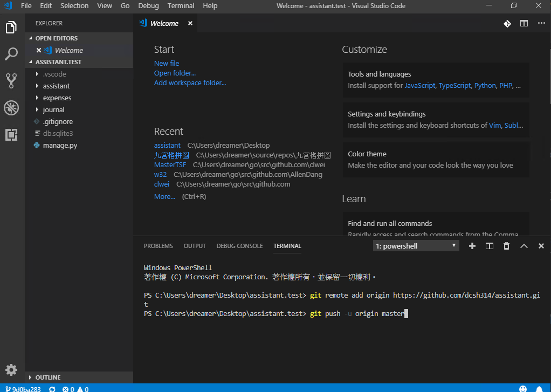The height and width of the screenshot is (392, 551).
Task: Open the Debug view icon
Action: (x=11, y=108)
